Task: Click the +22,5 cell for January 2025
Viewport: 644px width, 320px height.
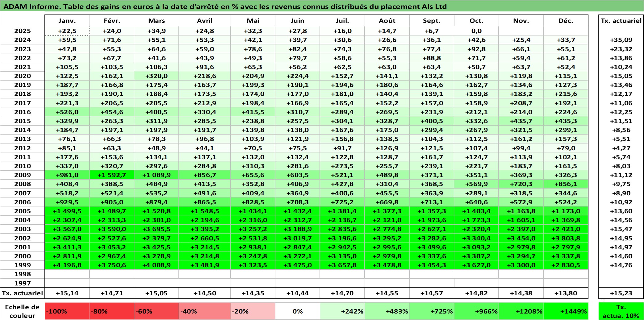Action: pyautogui.click(x=67, y=31)
